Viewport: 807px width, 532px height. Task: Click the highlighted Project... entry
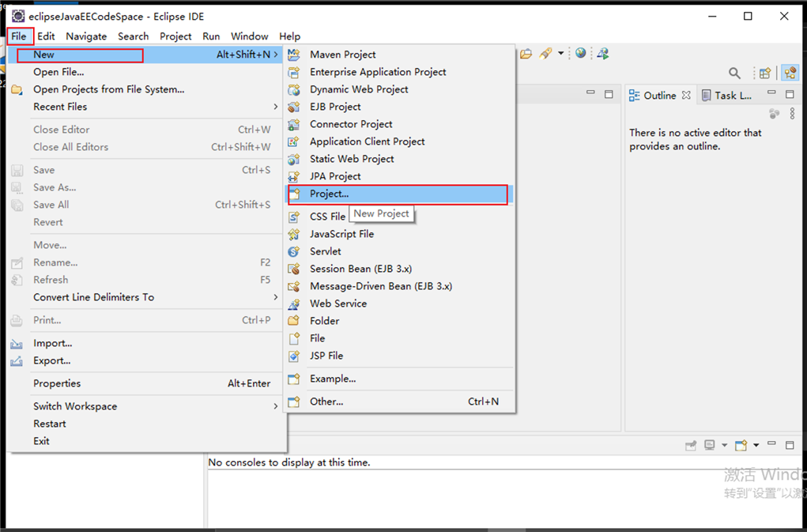pyautogui.click(x=399, y=194)
